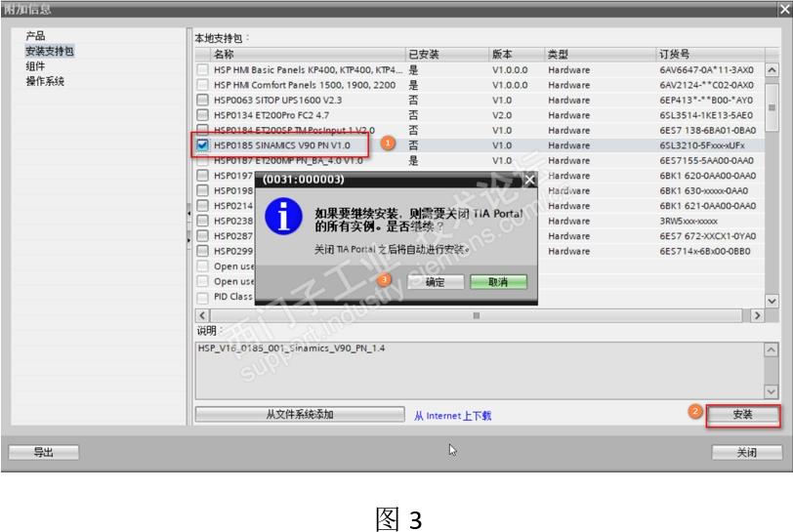Select the HSP0187 ET200MP PN_BA_4.0 V1.0 row

pos(480,161)
